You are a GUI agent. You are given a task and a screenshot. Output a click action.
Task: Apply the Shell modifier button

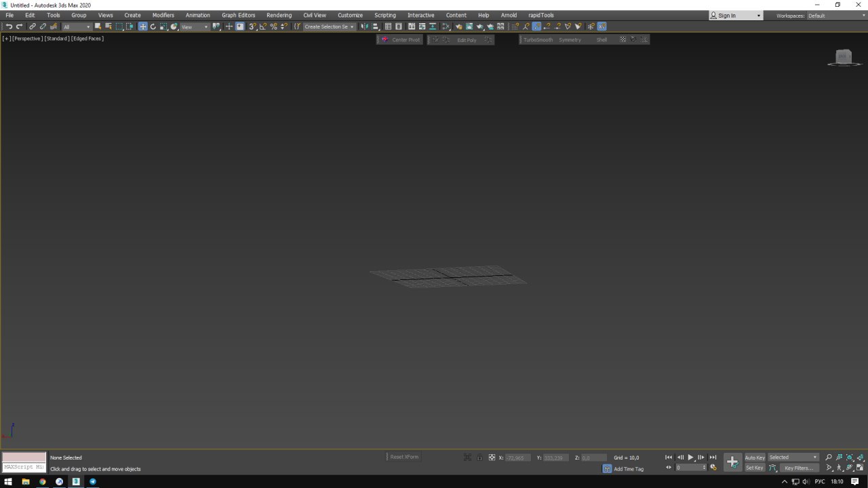click(x=601, y=40)
